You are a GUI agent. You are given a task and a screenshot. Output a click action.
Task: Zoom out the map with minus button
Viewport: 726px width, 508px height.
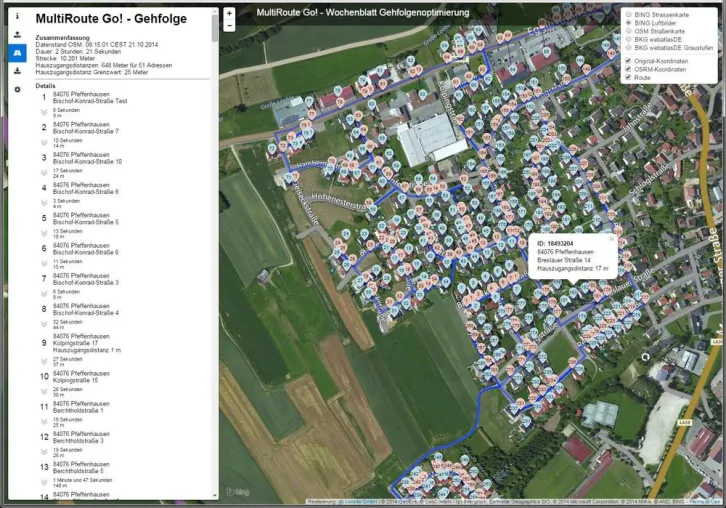click(229, 26)
